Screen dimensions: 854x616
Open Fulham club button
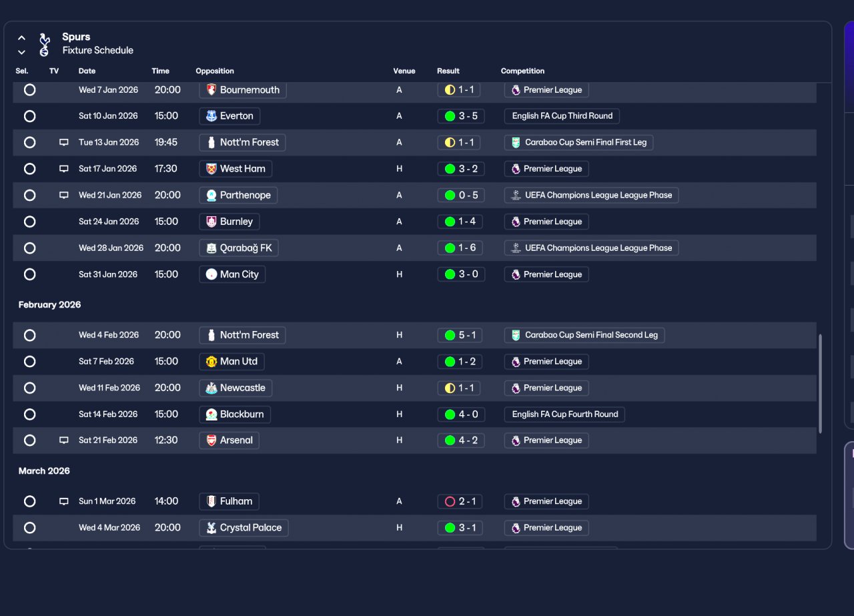[230, 501]
